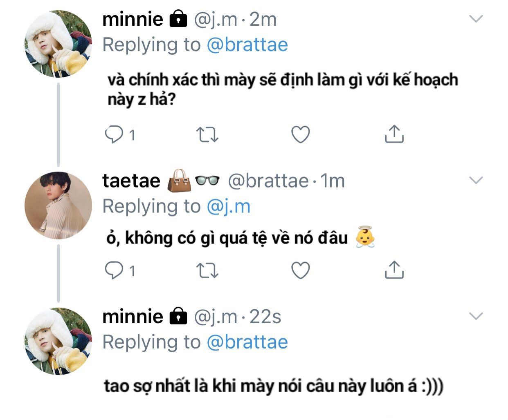Viewport: 508px width, 420px height.
Task: Like minnie's first tweet about the plan
Action: tap(301, 135)
